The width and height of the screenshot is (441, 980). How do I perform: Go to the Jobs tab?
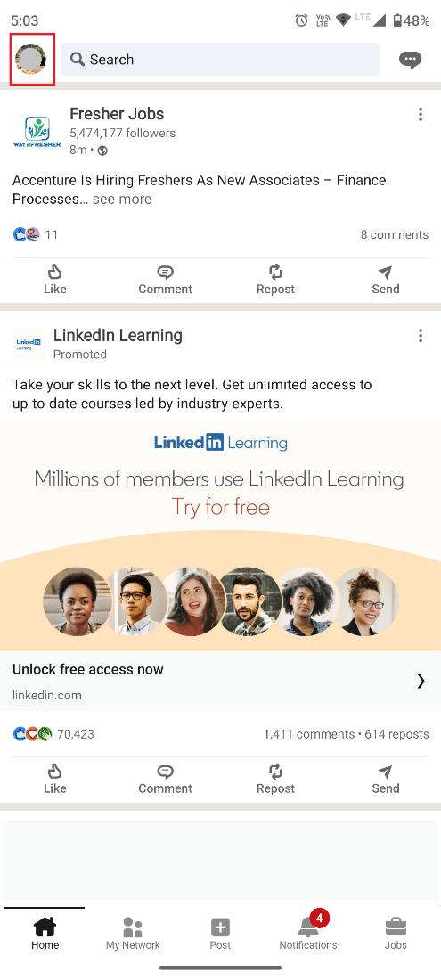click(396, 934)
